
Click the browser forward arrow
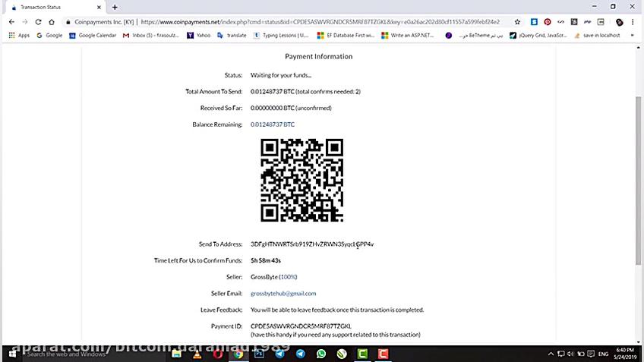(x=24, y=22)
